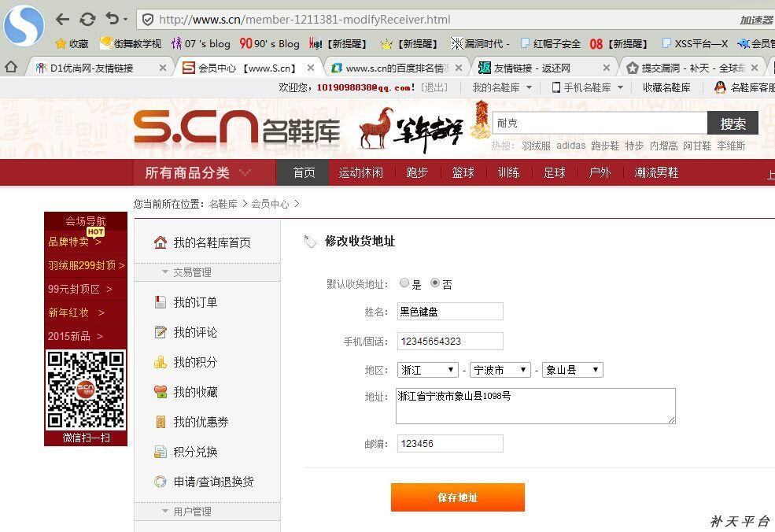Expand 手机名鞋库 dropdown menu
The image size is (775, 532).
pos(587,87)
